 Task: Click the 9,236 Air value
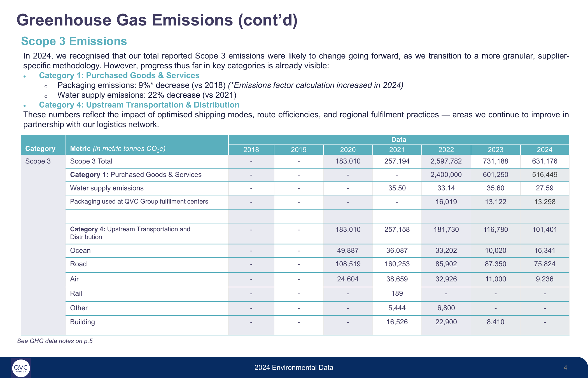[x=545, y=279]
